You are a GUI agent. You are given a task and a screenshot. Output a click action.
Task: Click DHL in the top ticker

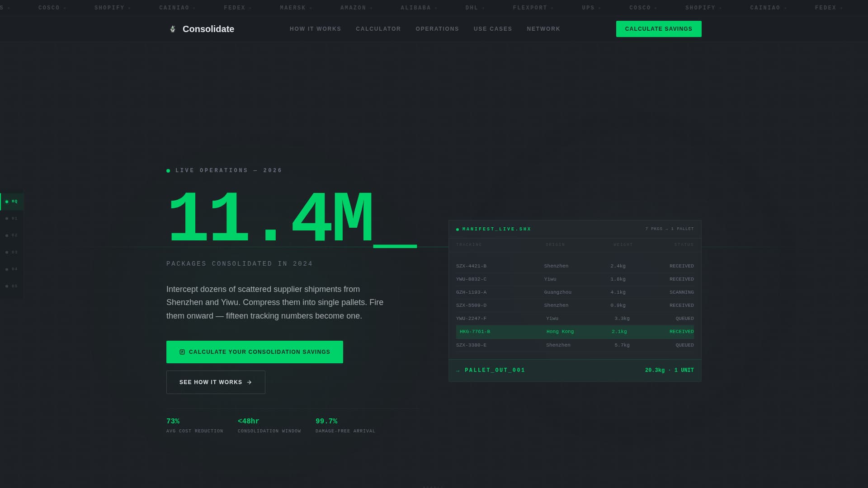pos(472,8)
